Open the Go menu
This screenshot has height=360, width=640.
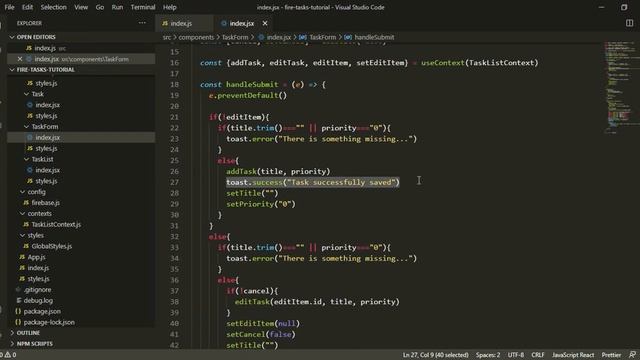[x=100, y=7]
